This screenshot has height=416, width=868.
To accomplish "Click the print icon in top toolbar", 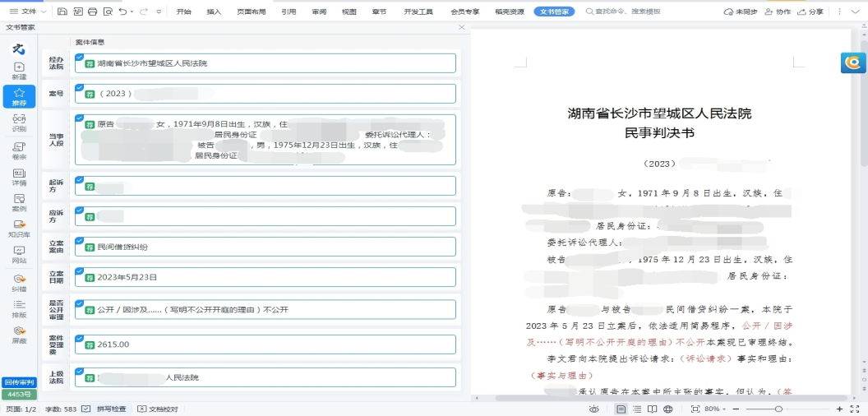I will (92, 12).
